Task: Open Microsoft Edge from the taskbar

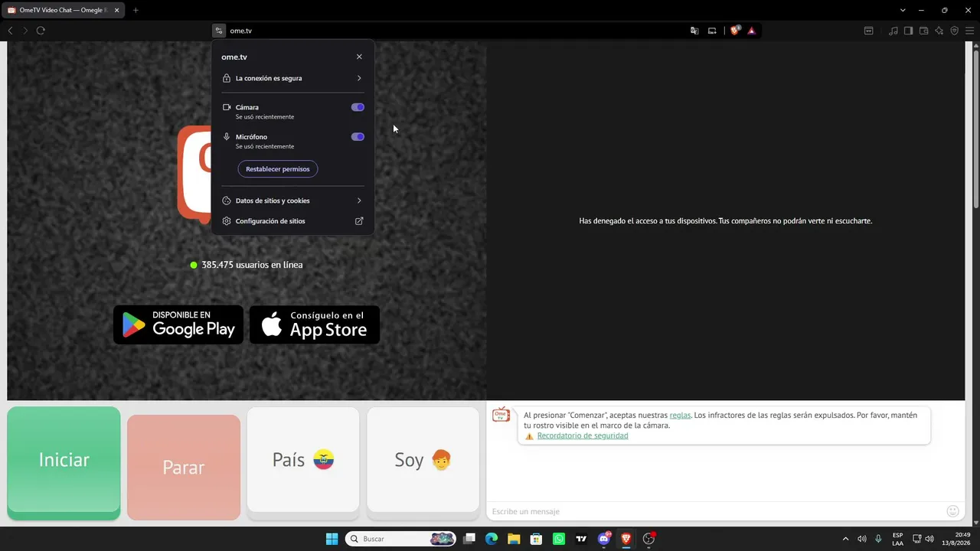Action: pos(492,539)
